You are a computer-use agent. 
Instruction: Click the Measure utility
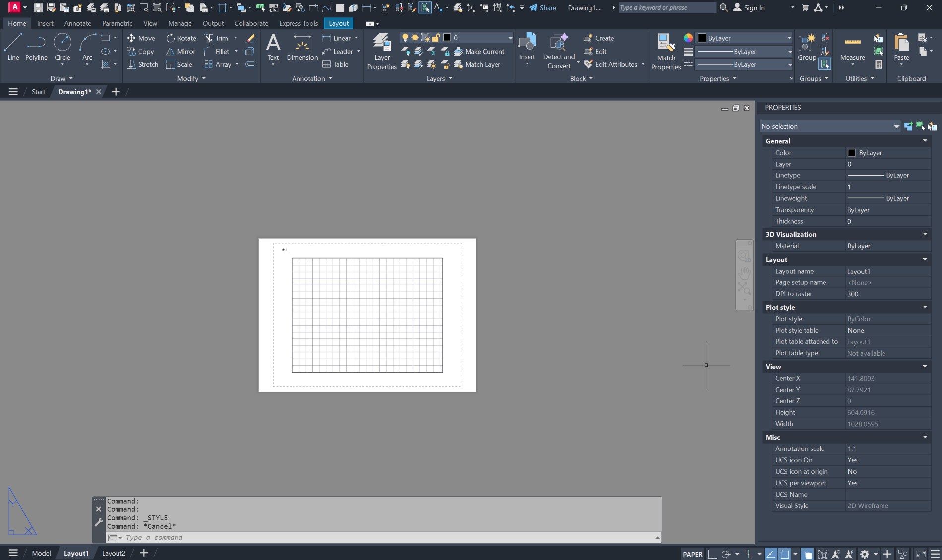coord(852,48)
